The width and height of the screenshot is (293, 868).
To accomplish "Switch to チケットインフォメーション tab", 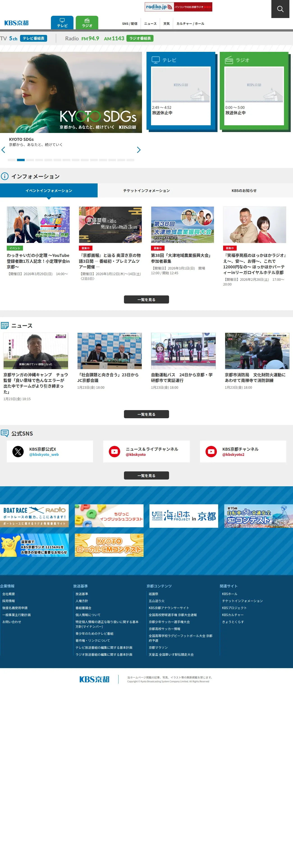I will (146, 190).
